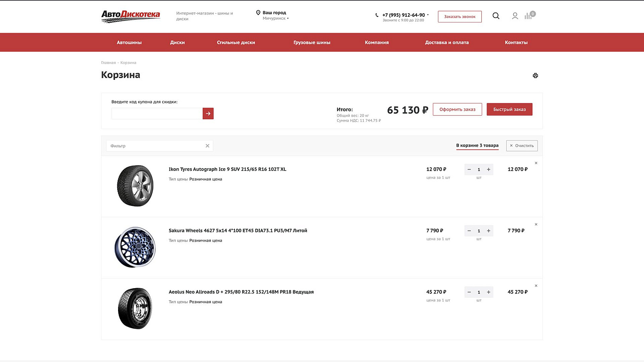Viewport: 644px width, 362px height.
Task: Click the Очистить cart button
Action: [x=522, y=146]
